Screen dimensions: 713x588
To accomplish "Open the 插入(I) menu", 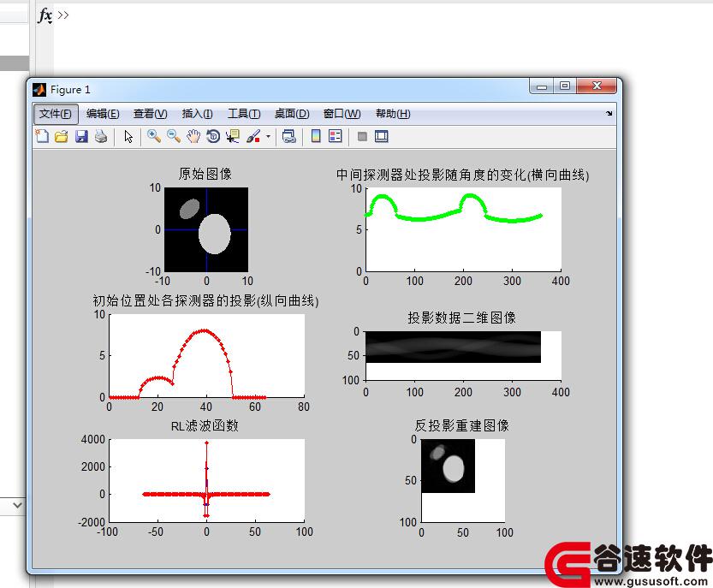I will 198,113.
